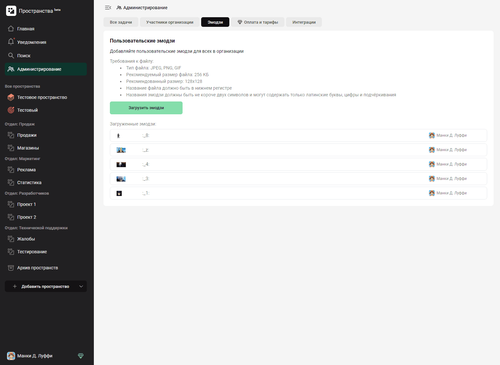Switch to Участники организации tab
This screenshot has width=500, height=365.
tap(170, 22)
